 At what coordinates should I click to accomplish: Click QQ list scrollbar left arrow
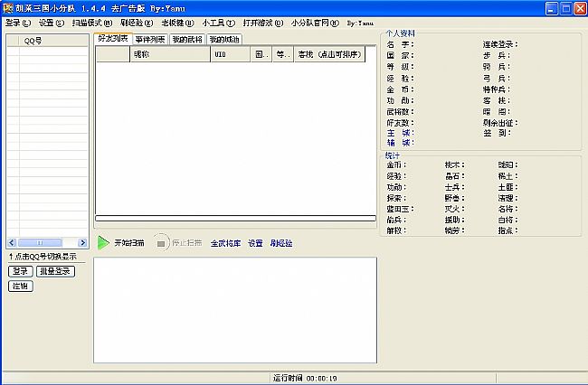point(12,243)
